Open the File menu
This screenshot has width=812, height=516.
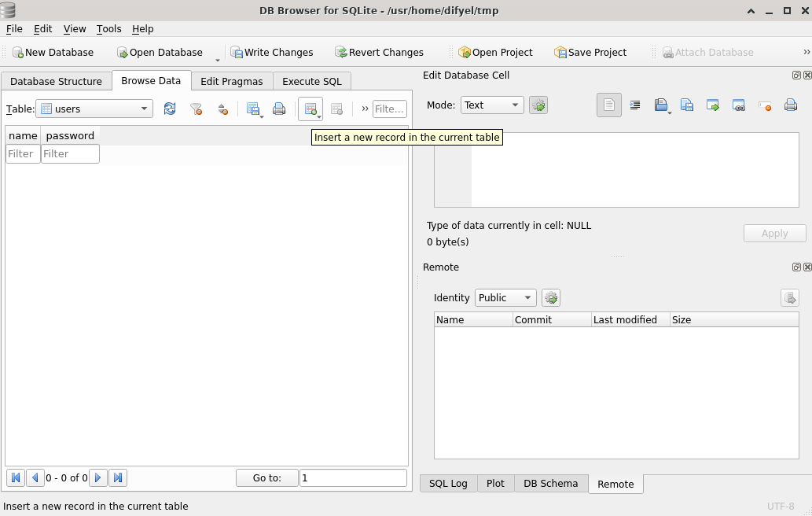tap(14, 29)
